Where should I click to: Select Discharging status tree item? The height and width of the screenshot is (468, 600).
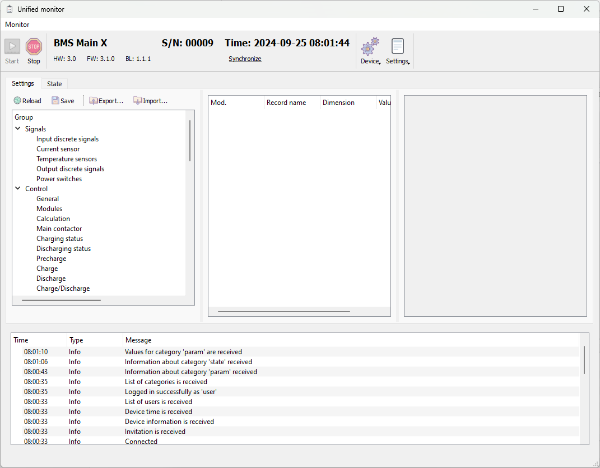[x=64, y=248]
